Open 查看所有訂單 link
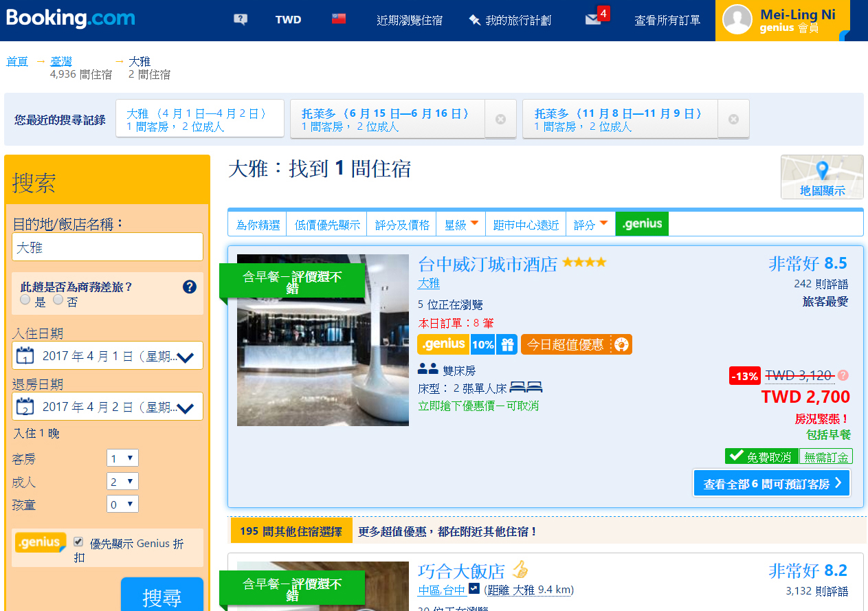 pyautogui.click(x=667, y=20)
